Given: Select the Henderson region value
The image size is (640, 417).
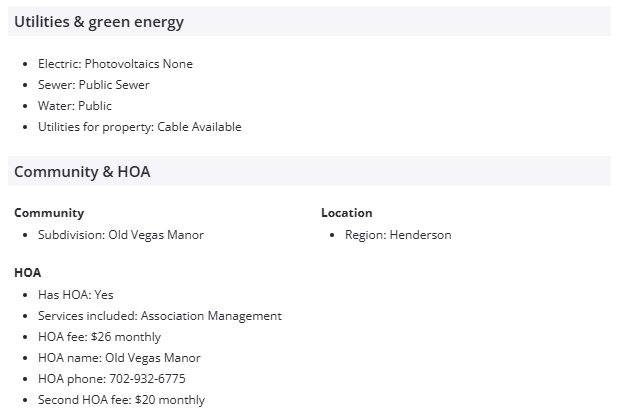Looking at the screenshot, I should click(x=420, y=235).
